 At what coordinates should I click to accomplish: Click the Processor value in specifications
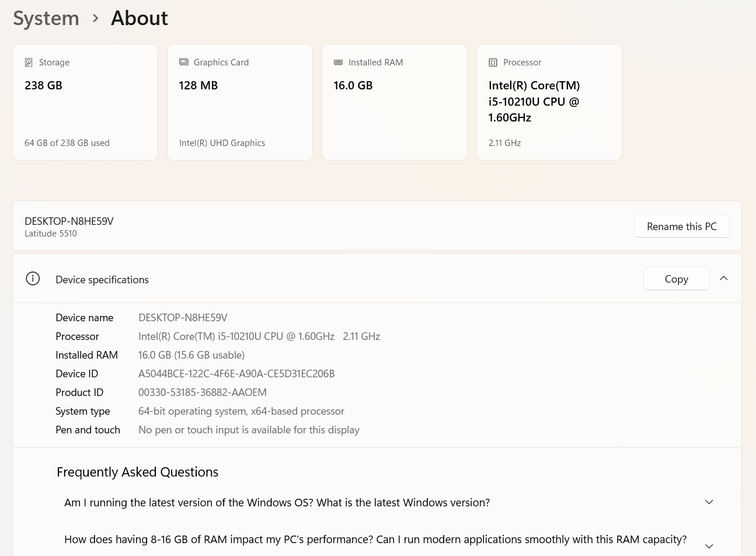pos(259,336)
